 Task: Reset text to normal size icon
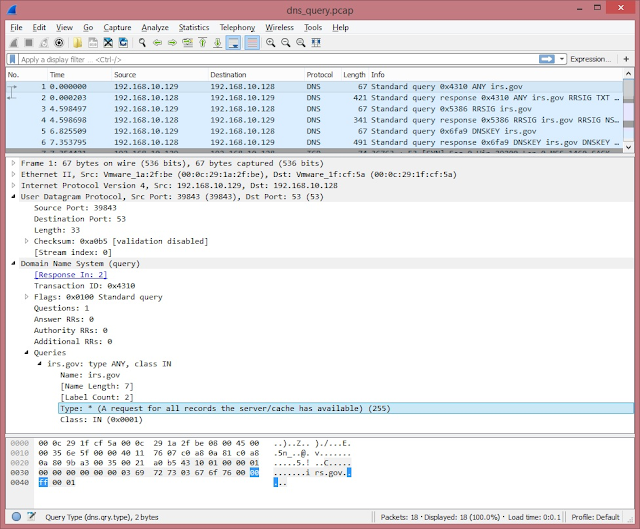[300, 42]
